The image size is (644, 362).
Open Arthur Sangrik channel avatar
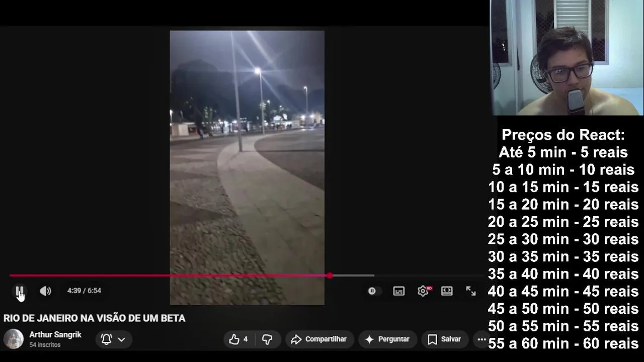pos(14,339)
